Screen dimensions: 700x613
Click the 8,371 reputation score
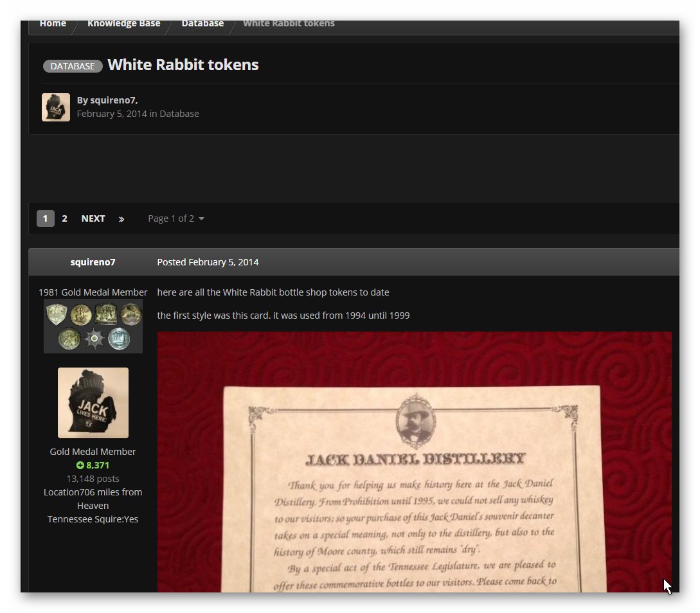pyautogui.click(x=98, y=465)
